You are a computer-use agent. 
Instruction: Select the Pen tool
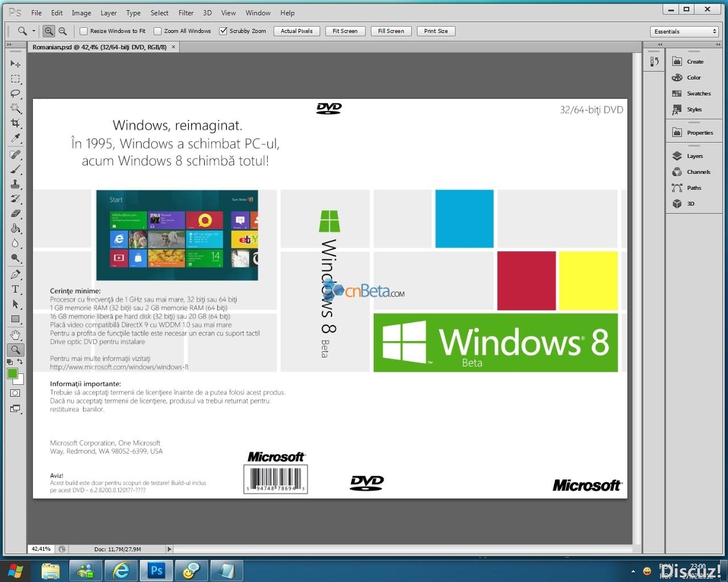click(15, 275)
